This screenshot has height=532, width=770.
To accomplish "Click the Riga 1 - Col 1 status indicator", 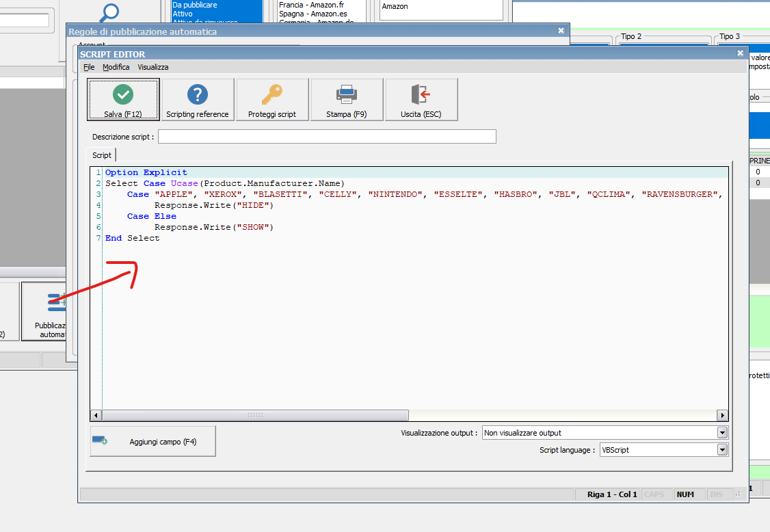I will coord(612,494).
